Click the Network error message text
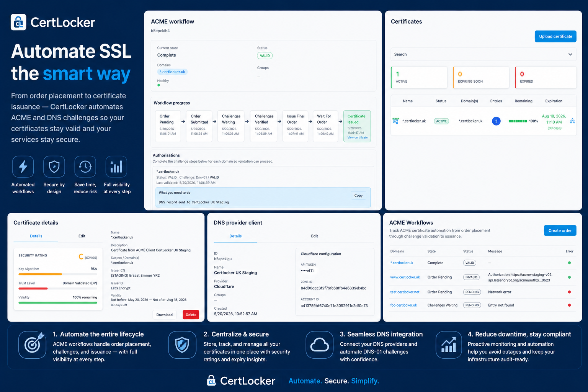588x392 pixels. point(500,292)
